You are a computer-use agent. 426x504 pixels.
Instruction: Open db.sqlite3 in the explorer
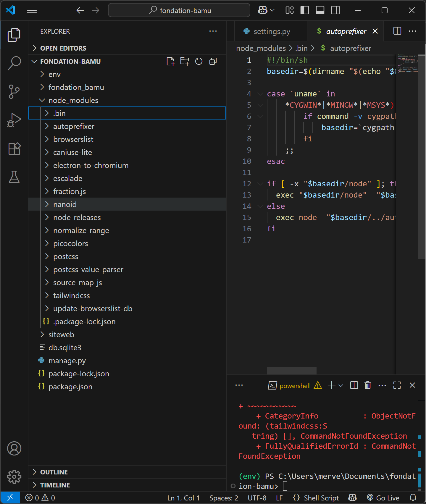[x=127, y=348]
